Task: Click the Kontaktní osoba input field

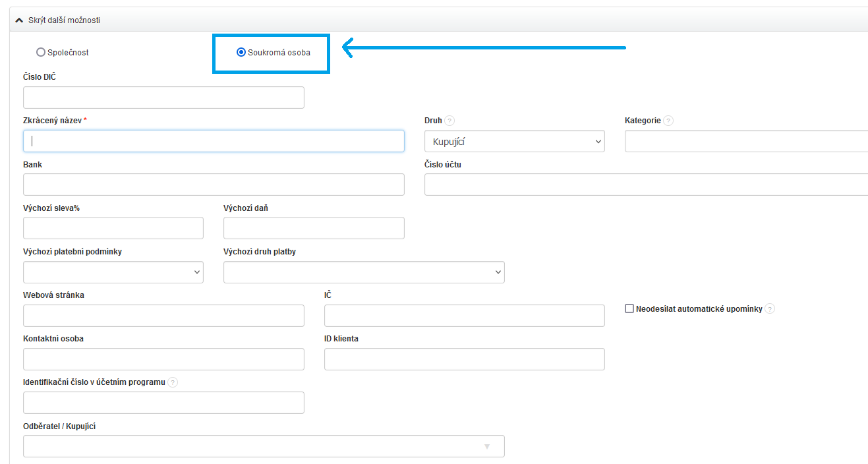Action: pos(163,359)
